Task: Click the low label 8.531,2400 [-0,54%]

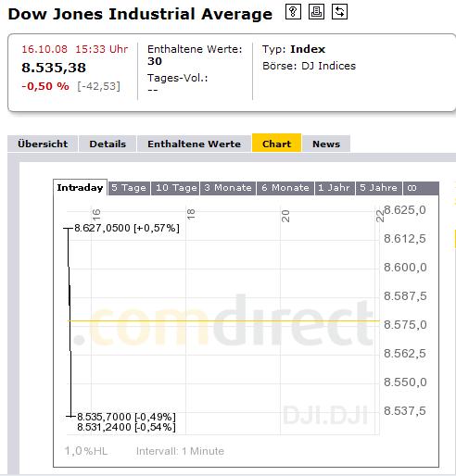Action: [x=126, y=427]
